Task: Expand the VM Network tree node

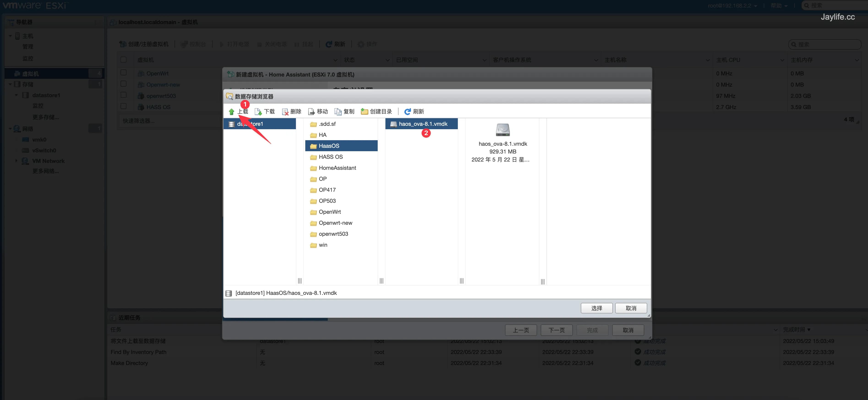Action: (16, 161)
